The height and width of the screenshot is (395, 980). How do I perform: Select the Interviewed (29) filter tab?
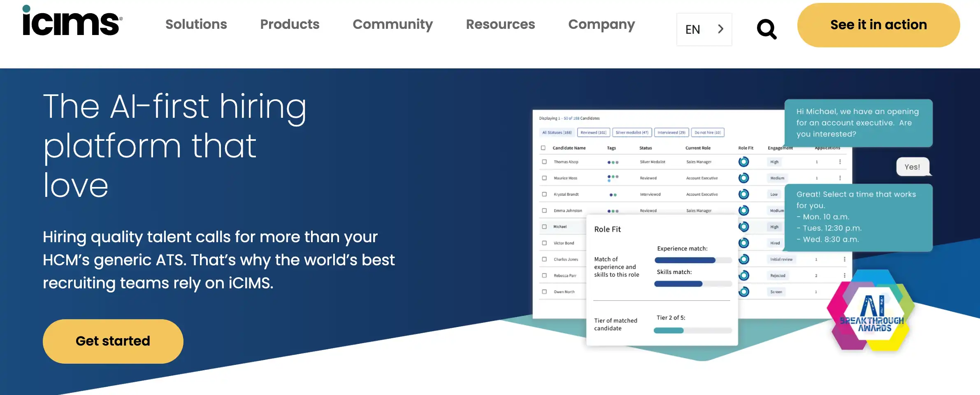pos(671,133)
